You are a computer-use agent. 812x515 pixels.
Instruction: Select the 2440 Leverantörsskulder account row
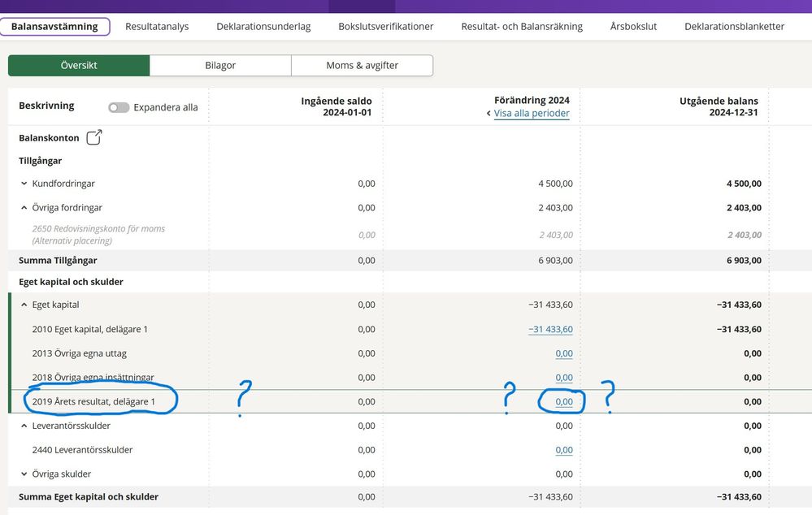82,449
